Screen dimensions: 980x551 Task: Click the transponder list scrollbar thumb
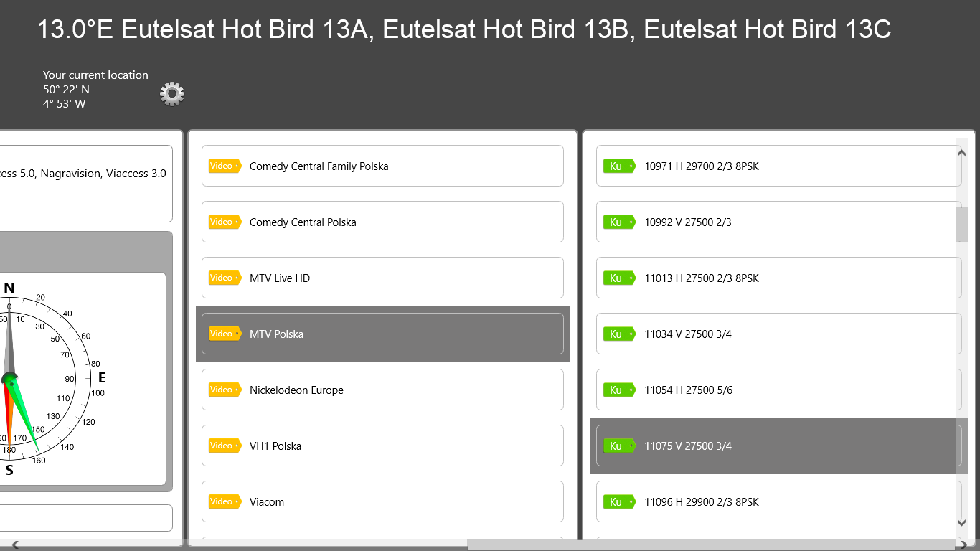coord(961,224)
